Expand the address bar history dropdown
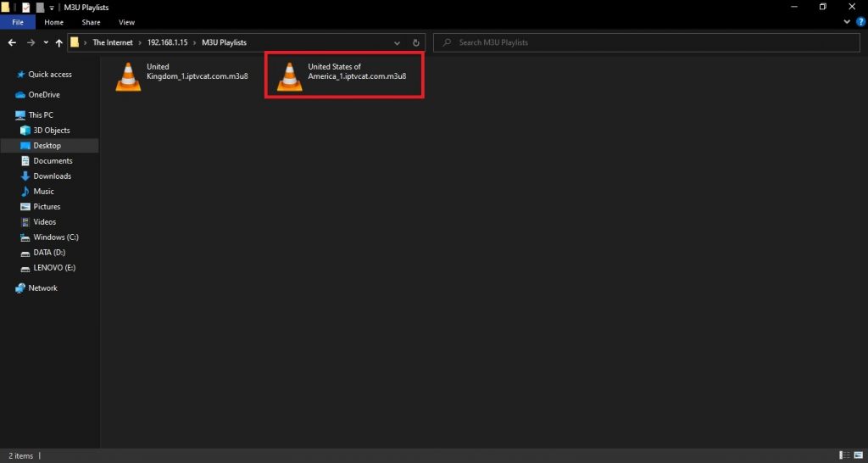 click(397, 42)
